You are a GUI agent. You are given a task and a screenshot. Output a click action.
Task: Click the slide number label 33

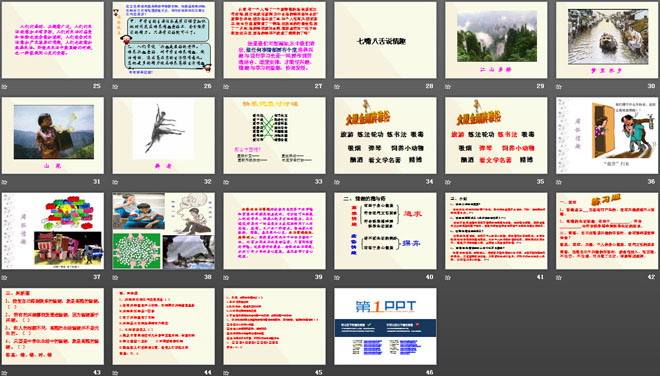pos(319,181)
